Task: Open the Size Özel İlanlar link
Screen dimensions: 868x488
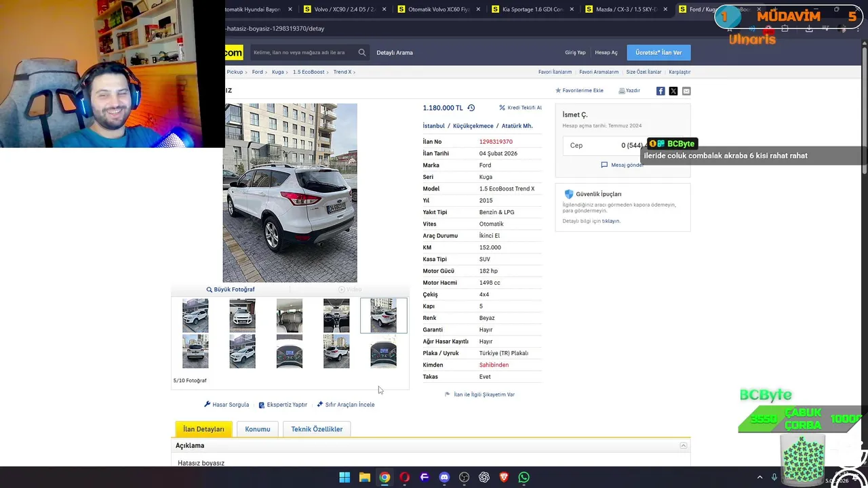Action: 644,72
